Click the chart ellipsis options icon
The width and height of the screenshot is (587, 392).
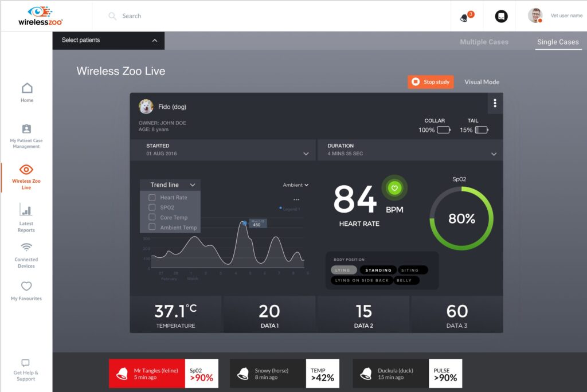point(296,199)
